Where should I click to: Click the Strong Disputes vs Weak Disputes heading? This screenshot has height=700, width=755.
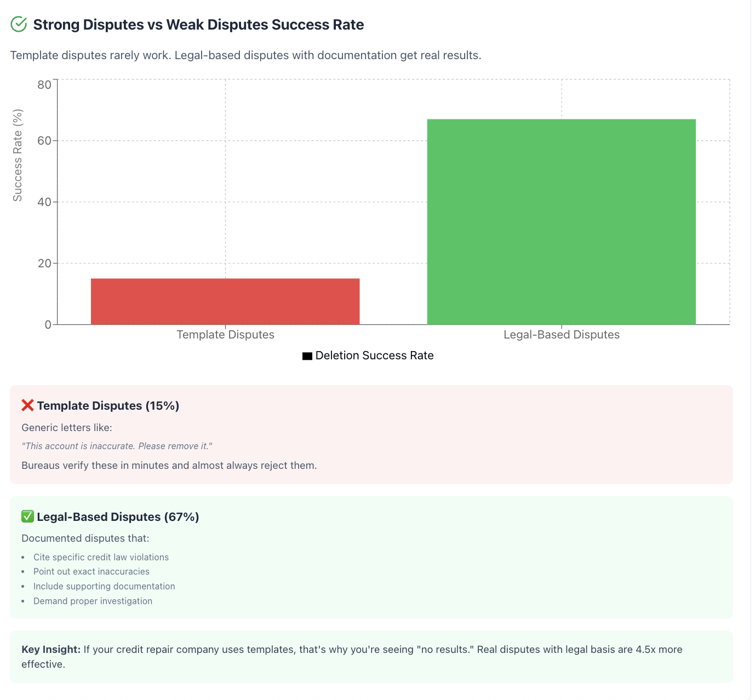pyautogui.click(x=198, y=25)
